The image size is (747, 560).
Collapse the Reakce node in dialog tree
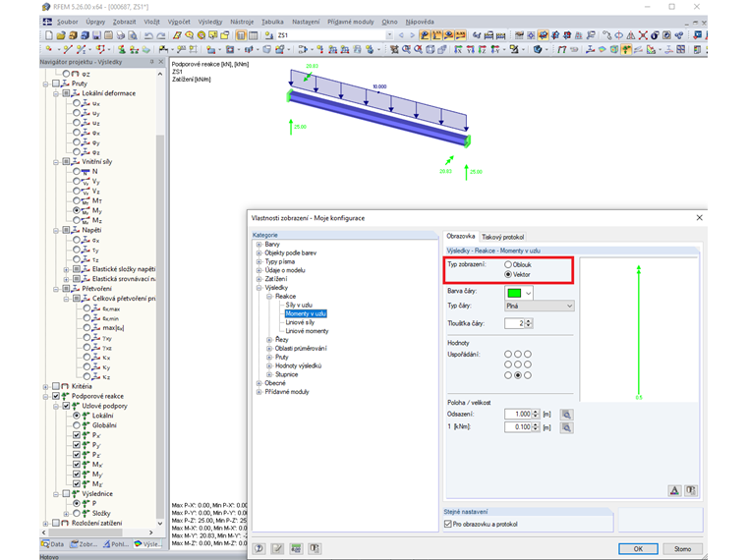pos(269,296)
